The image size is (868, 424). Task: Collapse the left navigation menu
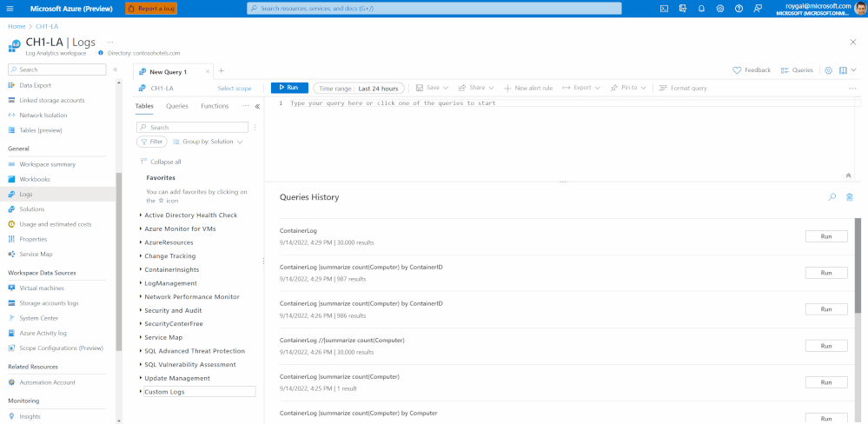click(x=116, y=70)
